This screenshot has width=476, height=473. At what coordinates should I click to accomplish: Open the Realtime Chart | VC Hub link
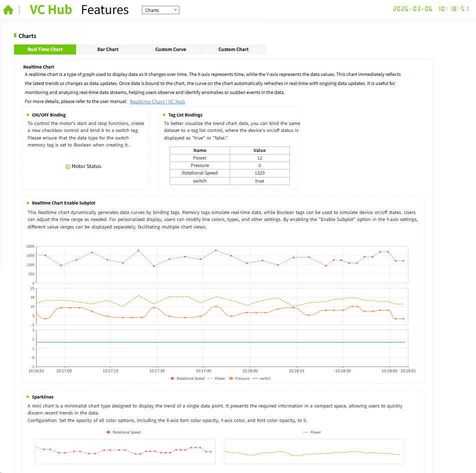point(157,101)
